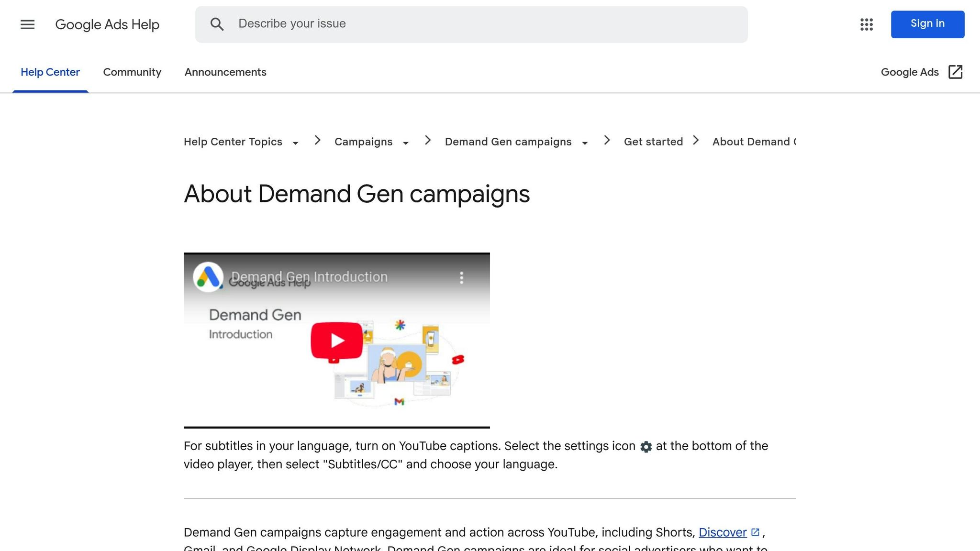Navigate to Get started via breadcrumb
The height and width of the screenshot is (551, 980).
(653, 142)
